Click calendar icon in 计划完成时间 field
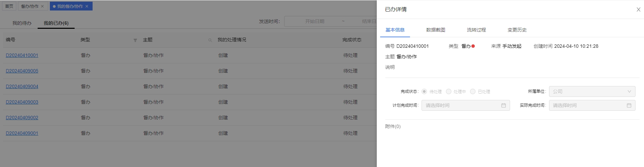This screenshot has height=167, width=644. (504, 105)
